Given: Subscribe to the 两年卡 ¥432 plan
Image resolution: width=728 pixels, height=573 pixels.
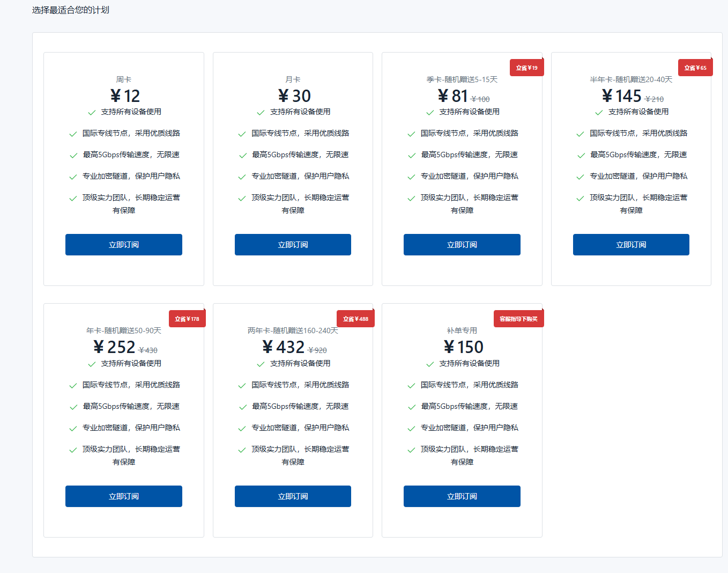Looking at the screenshot, I should click(293, 496).
